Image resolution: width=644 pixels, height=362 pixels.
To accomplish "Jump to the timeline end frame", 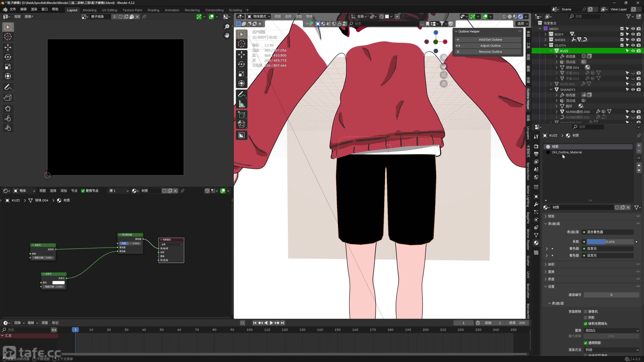I will tap(283, 323).
